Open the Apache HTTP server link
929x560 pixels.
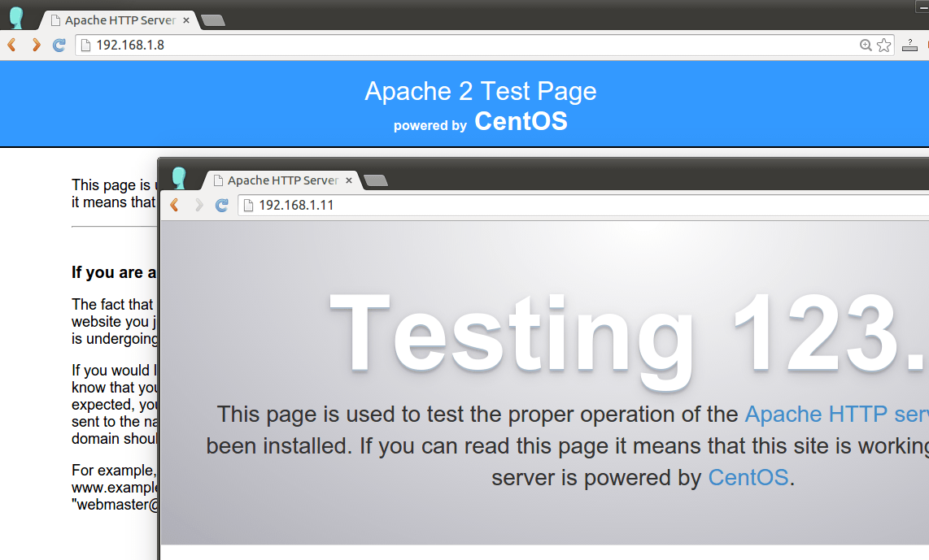[x=835, y=415]
